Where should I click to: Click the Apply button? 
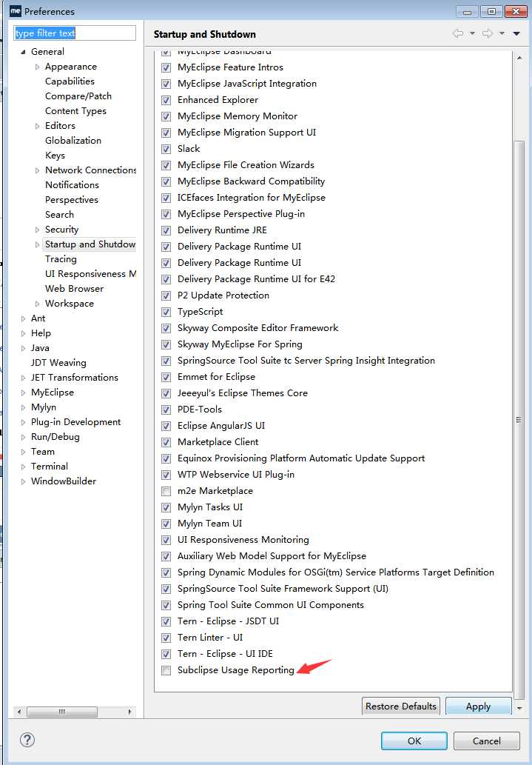click(479, 706)
